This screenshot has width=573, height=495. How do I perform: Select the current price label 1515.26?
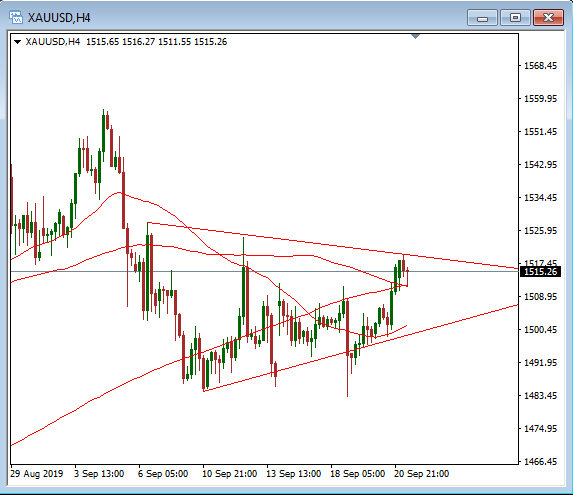tap(540, 272)
